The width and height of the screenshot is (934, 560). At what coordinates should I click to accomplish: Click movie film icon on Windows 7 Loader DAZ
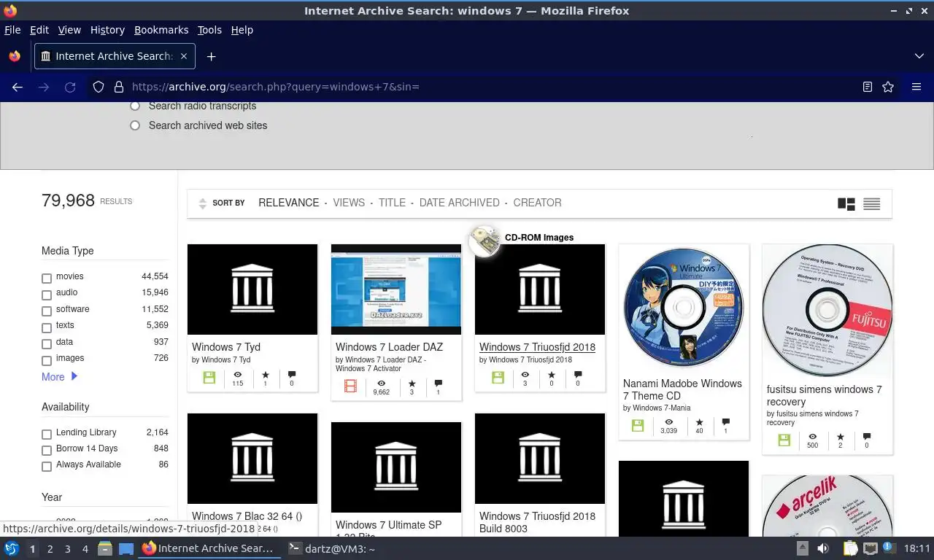(x=351, y=386)
